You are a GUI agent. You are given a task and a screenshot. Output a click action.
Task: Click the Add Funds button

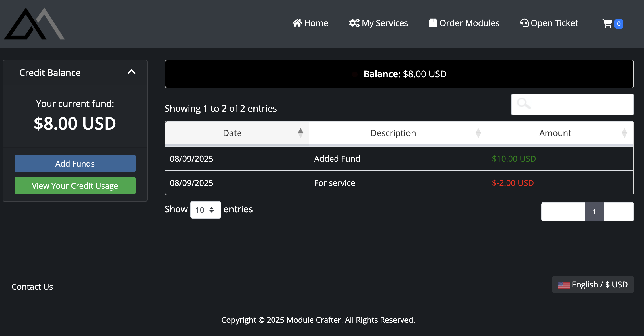pyautogui.click(x=75, y=163)
